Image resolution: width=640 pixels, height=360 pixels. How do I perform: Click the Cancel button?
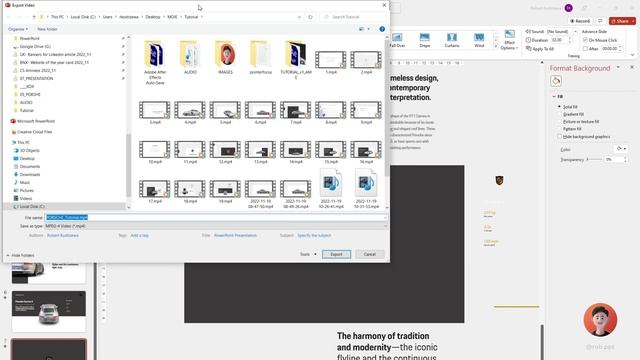coord(370,254)
